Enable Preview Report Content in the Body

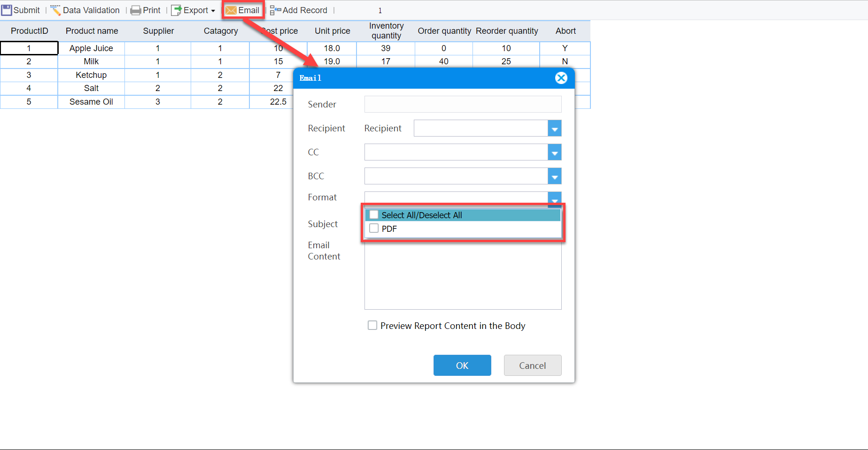[x=372, y=325]
